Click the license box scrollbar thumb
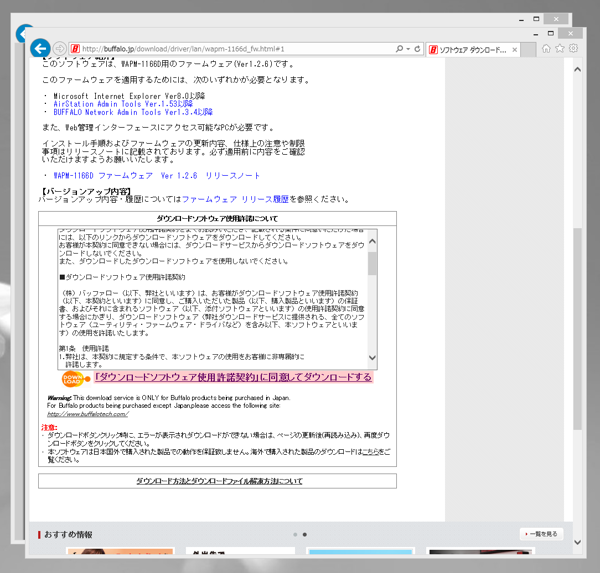Viewport: 600px width, 573px height. click(x=372, y=263)
